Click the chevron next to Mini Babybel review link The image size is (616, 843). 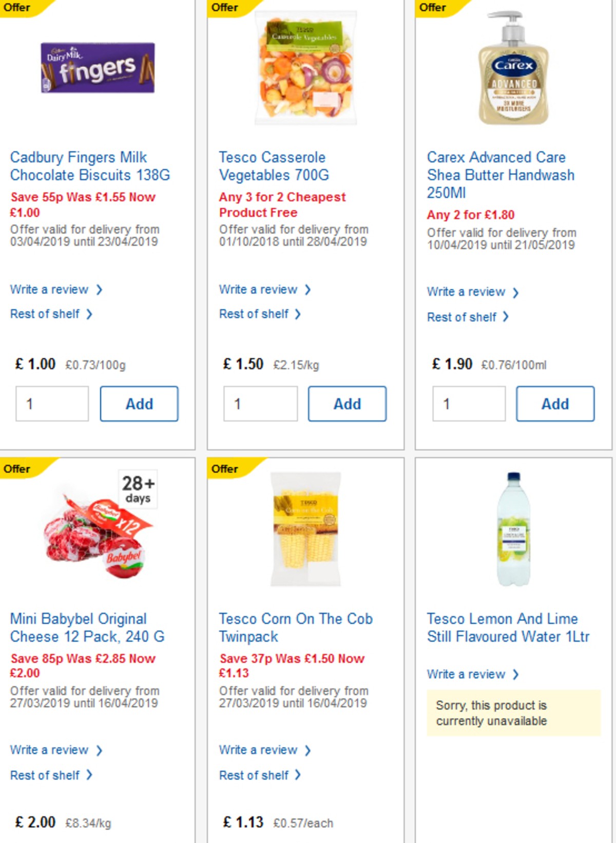pos(99,750)
